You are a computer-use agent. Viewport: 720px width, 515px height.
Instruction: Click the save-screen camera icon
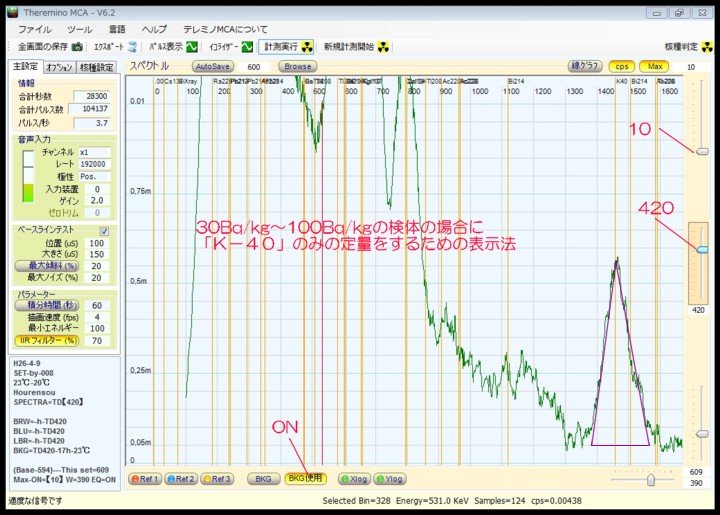click(78, 47)
